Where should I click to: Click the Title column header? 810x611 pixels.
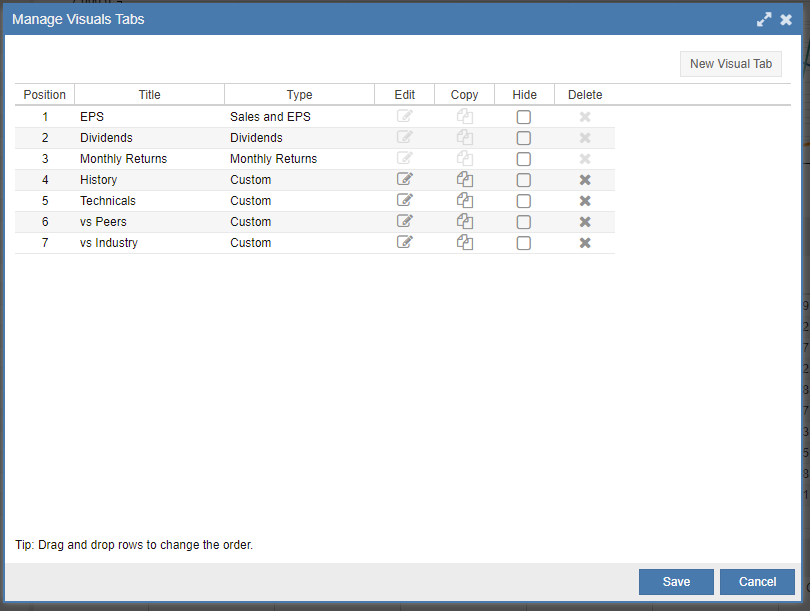(149, 95)
